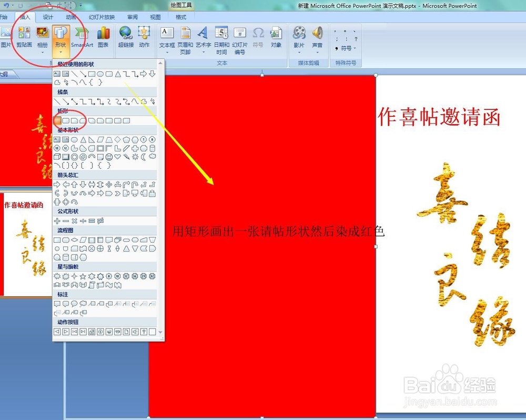Switch to the 设计 ribbon tab

tap(48, 17)
